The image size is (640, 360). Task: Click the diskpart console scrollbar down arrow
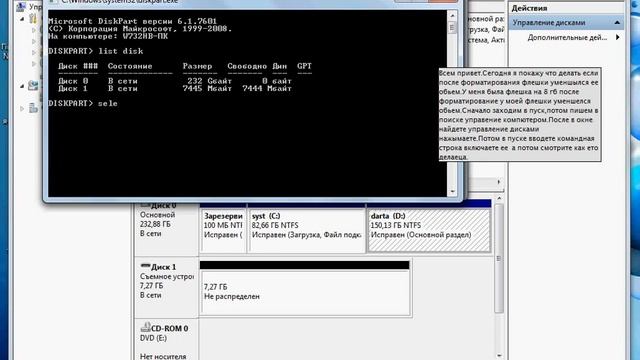(452, 191)
